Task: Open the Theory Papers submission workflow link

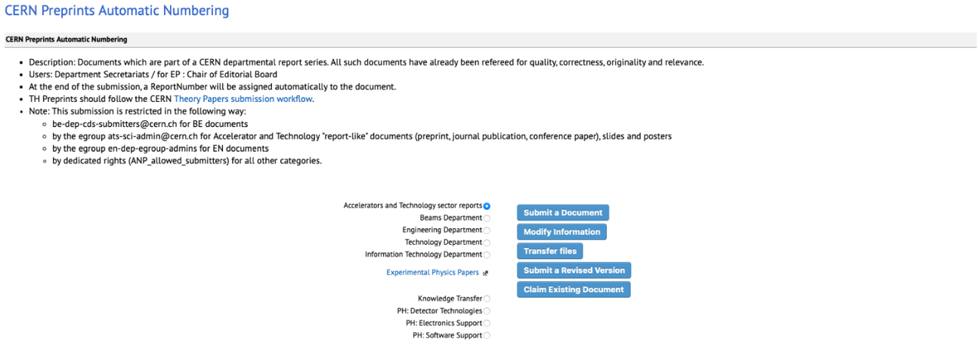Action: [x=243, y=99]
